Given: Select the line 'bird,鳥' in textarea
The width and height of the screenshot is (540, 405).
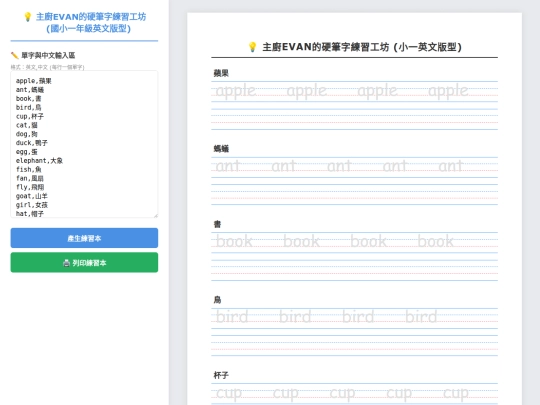Looking at the screenshot, I should (x=28, y=107).
